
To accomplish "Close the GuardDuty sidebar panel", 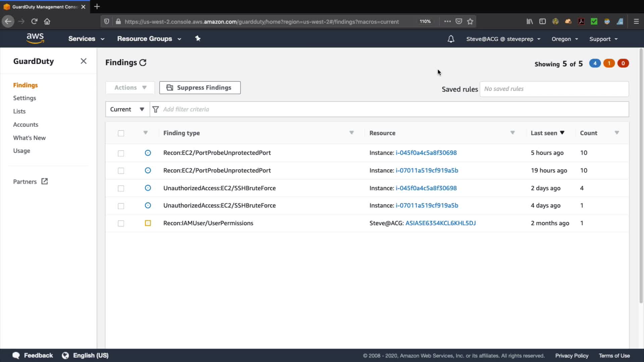I will (84, 61).
